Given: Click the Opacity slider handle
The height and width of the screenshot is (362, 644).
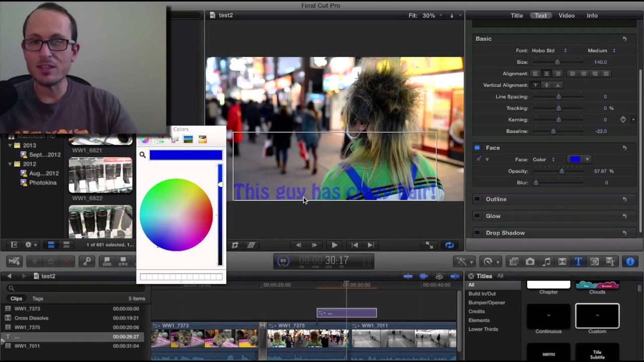Looking at the screenshot, I should click(562, 171).
